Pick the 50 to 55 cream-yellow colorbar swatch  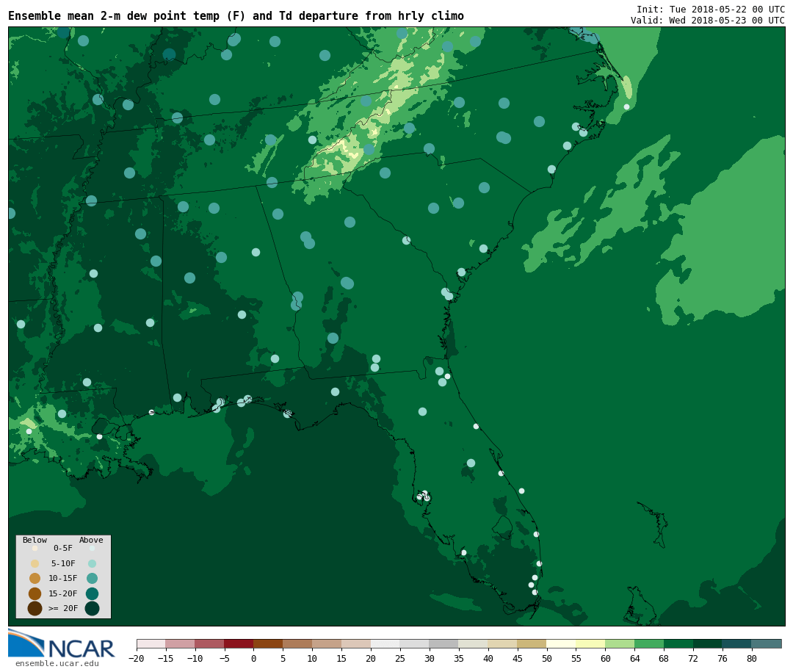[x=562, y=643]
